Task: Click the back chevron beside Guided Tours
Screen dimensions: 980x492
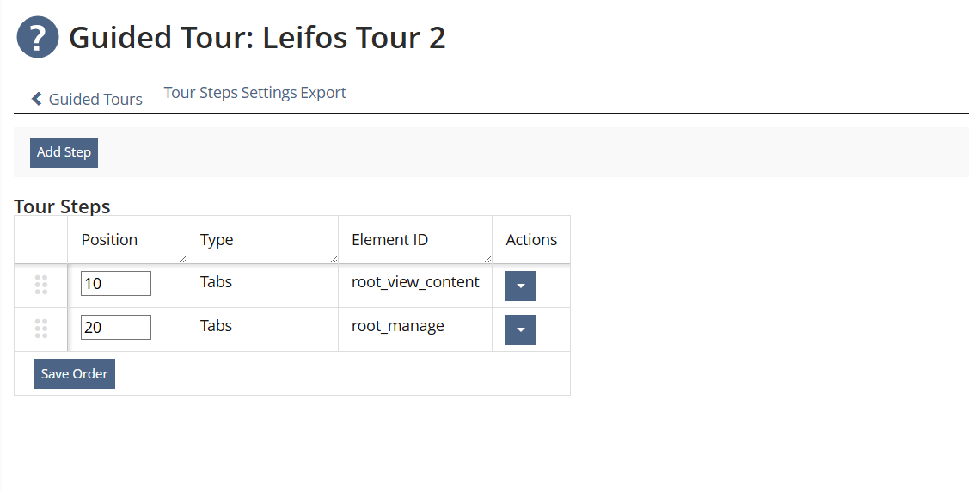Action: (37, 99)
